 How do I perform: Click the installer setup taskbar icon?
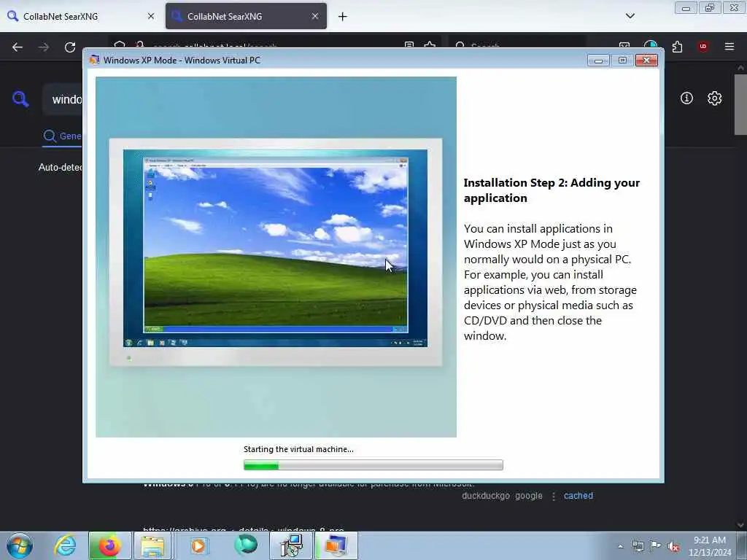tap(291, 545)
